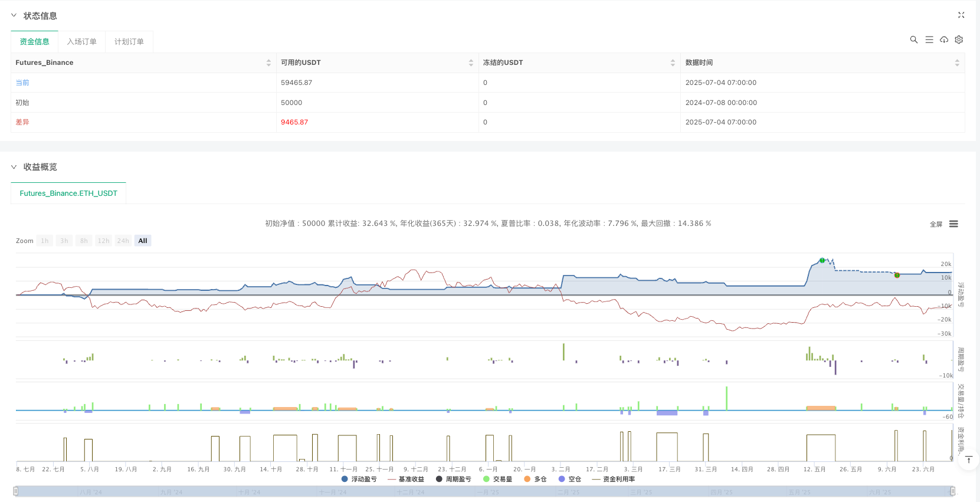Sort by the Futures_Binance column
Screen dimensions: 980x502
tap(268, 63)
